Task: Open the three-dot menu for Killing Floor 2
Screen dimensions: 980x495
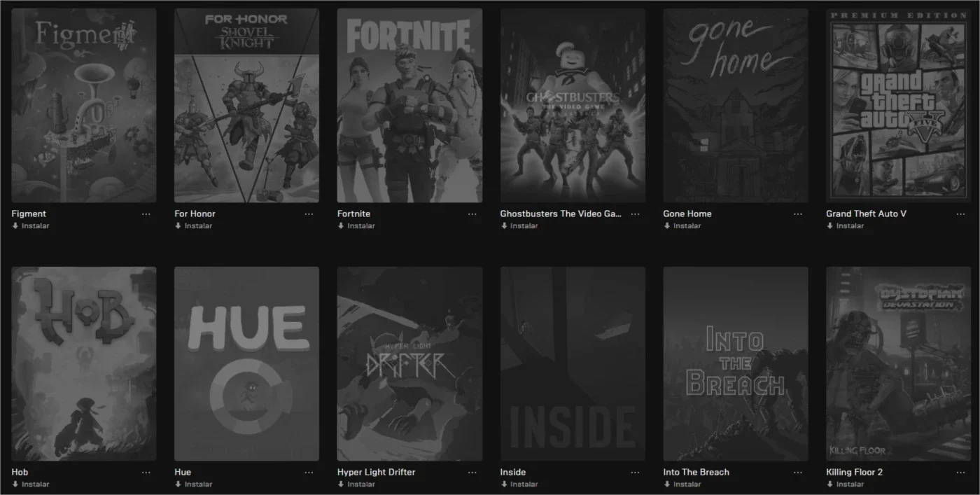Action: (x=961, y=473)
